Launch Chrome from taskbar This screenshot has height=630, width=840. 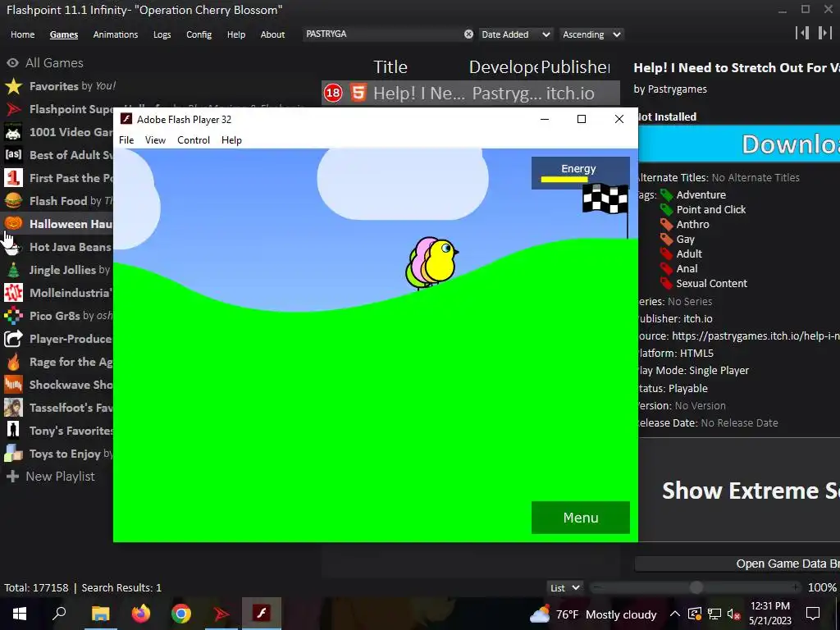click(x=181, y=614)
